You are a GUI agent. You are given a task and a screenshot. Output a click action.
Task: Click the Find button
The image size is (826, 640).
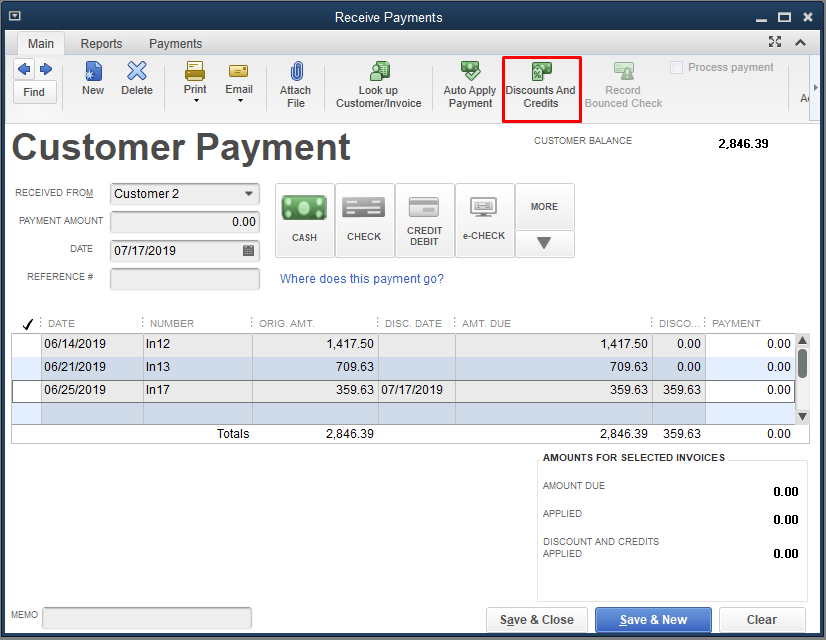pos(34,92)
